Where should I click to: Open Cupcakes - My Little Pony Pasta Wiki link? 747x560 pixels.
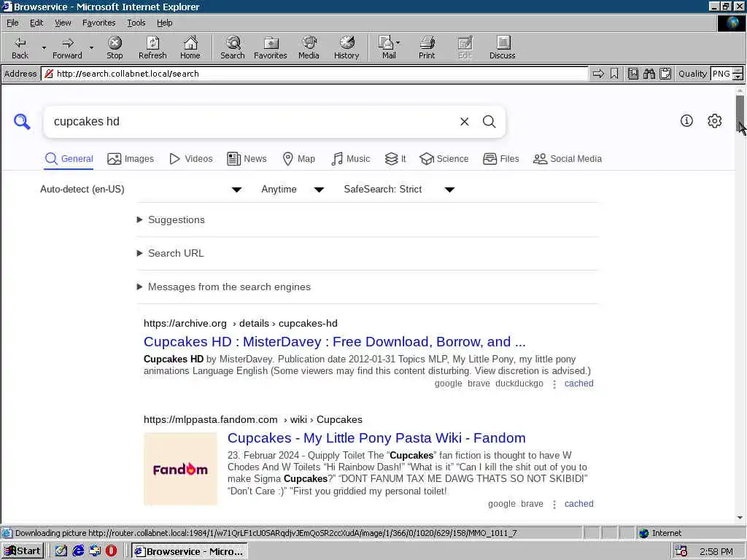pyautogui.click(x=376, y=437)
